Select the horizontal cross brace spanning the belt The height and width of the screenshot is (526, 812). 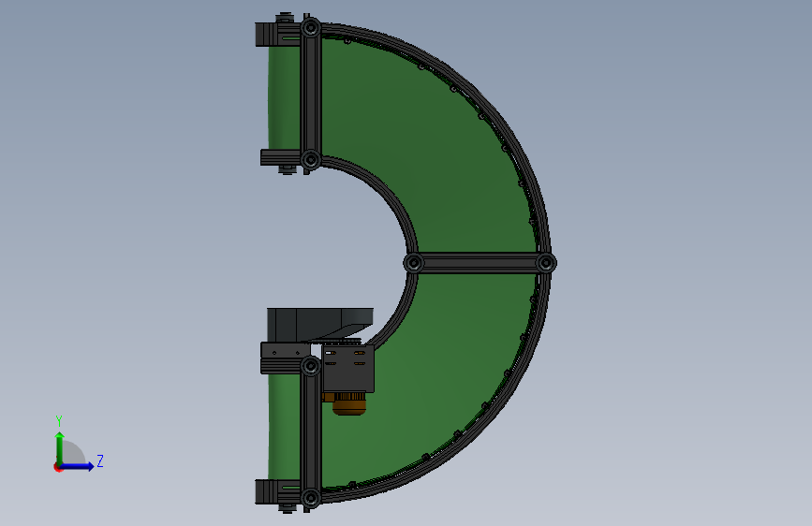tap(480, 263)
